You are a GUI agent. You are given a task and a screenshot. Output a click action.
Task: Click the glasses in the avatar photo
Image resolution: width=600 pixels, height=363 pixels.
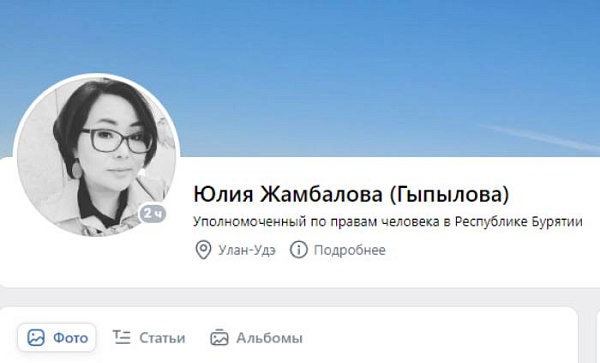(x=117, y=141)
